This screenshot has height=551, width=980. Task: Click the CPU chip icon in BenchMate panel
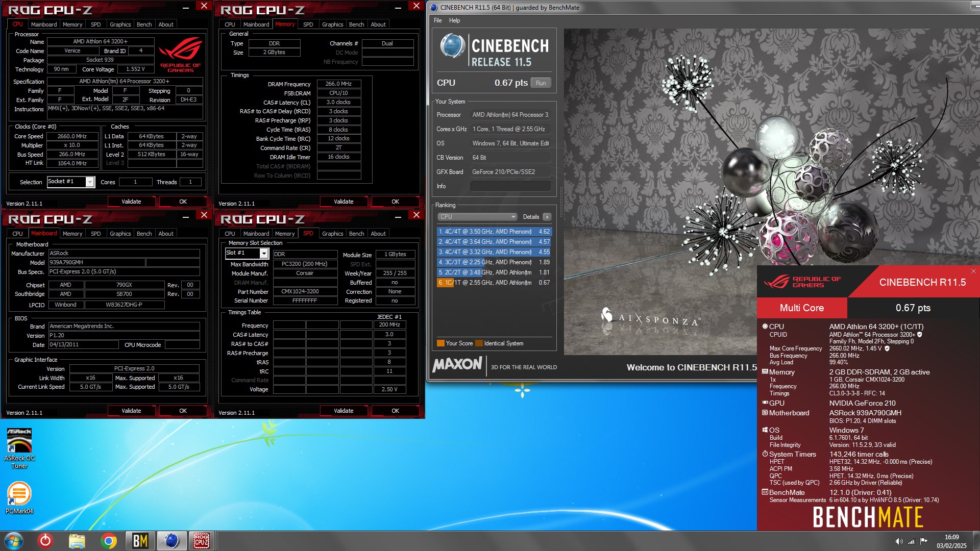point(765,327)
